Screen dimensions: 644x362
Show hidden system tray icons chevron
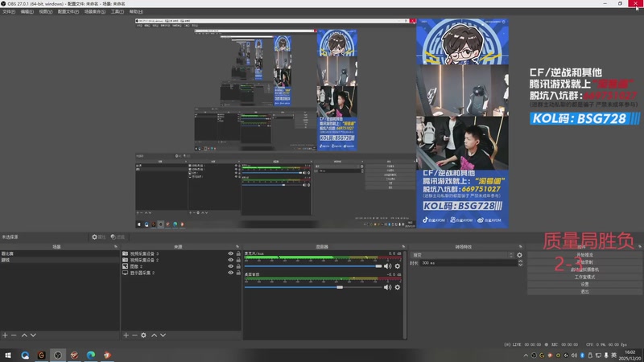coord(526,356)
